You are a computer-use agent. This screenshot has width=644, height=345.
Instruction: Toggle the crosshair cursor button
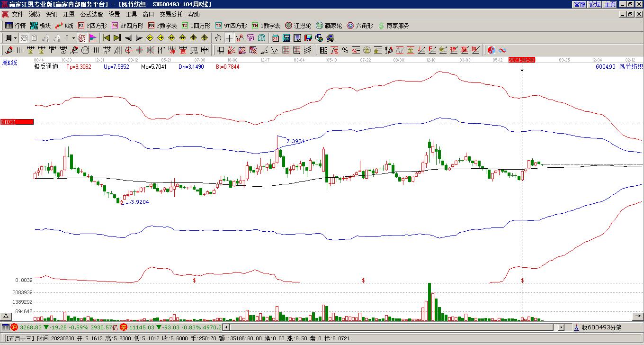(229, 38)
